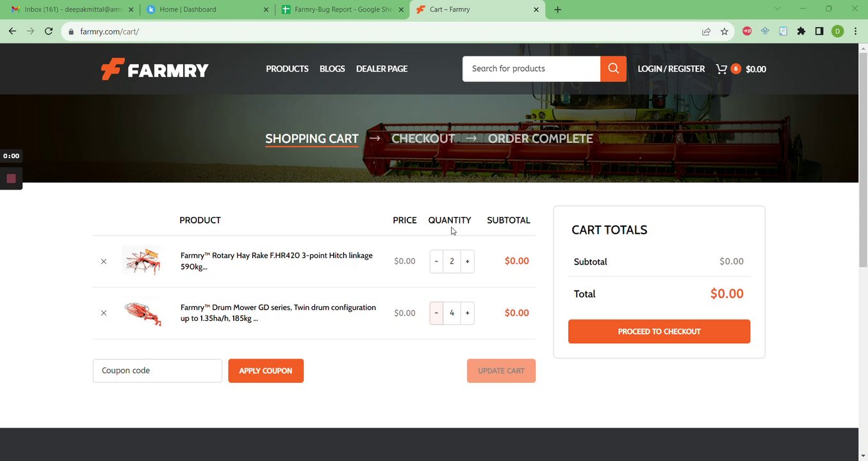This screenshot has height=461, width=868.
Task: Switch to the Home | Dashboard tab
Action: (x=207, y=10)
